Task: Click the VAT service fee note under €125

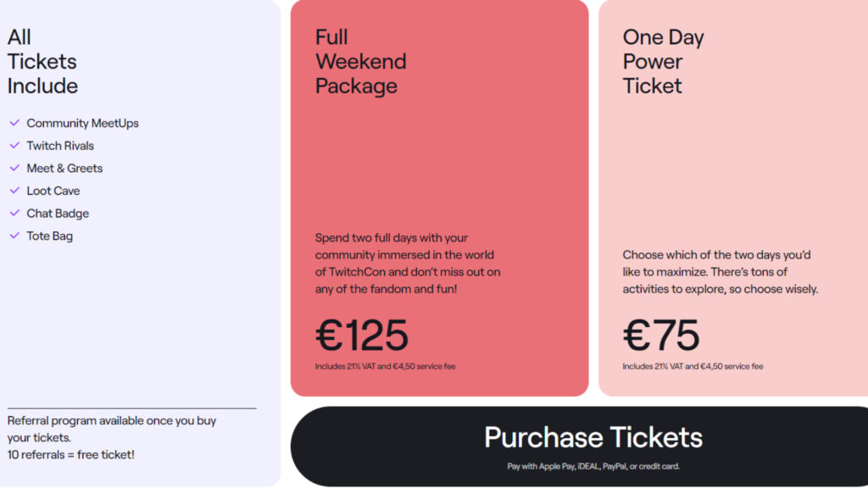Action: point(387,366)
